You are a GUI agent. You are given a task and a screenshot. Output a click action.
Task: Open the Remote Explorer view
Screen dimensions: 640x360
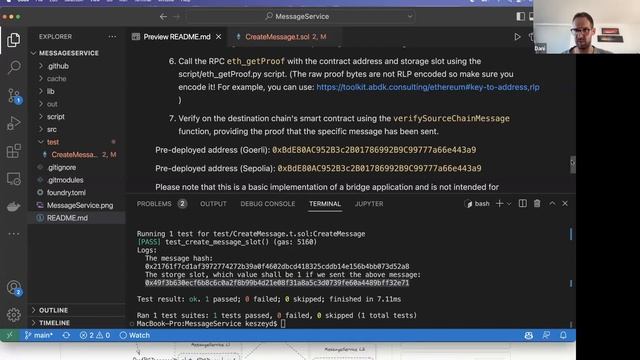click(13, 179)
